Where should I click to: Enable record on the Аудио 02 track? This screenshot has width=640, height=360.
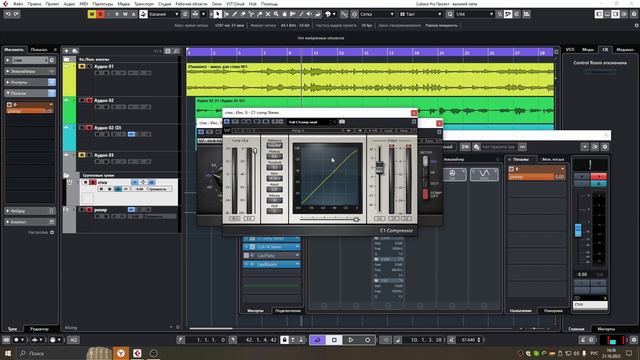click(89, 100)
